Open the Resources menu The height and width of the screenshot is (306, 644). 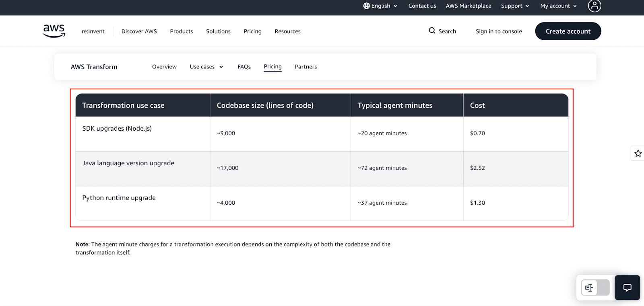(287, 31)
